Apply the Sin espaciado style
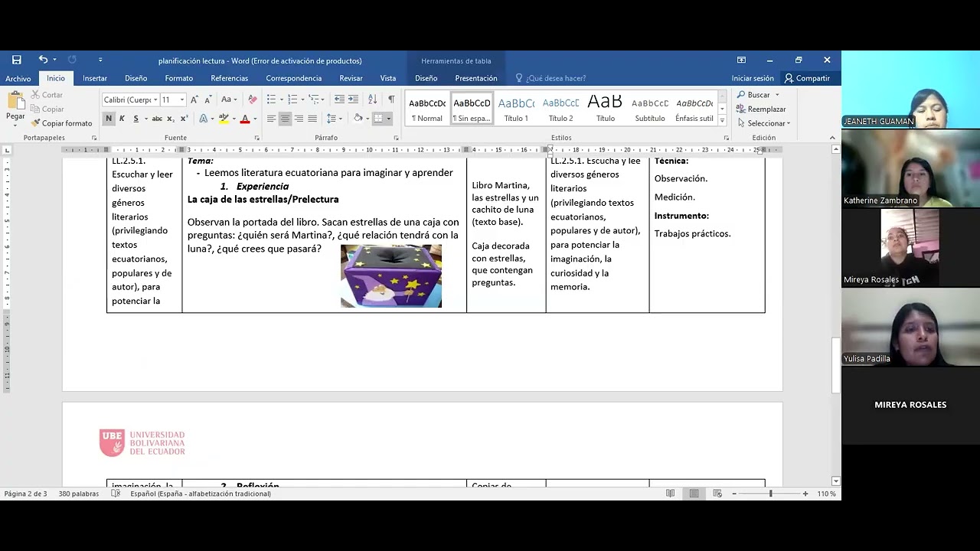 tap(472, 109)
